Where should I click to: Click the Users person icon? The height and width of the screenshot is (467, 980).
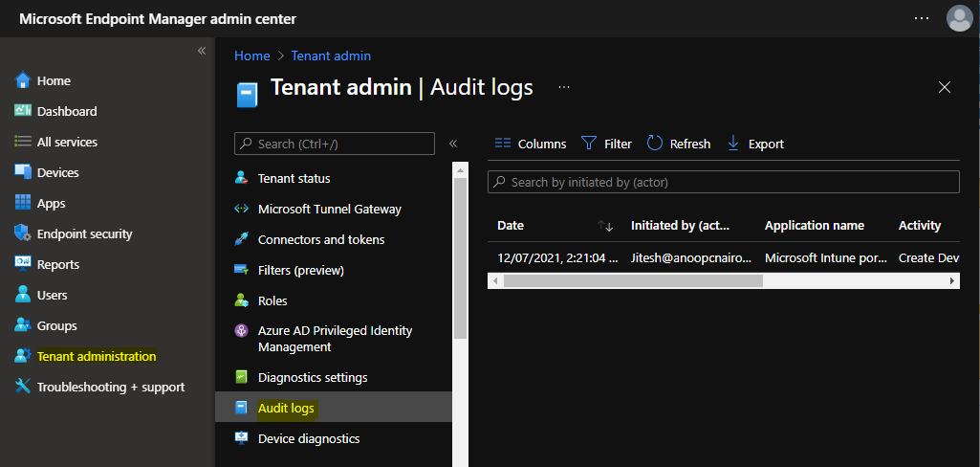[x=23, y=295]
